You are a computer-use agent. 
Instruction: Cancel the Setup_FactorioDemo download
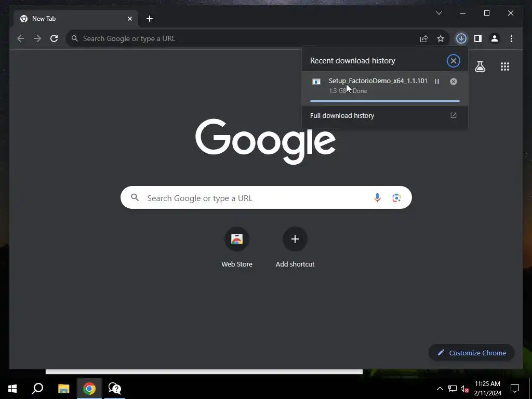pos(453,82)
